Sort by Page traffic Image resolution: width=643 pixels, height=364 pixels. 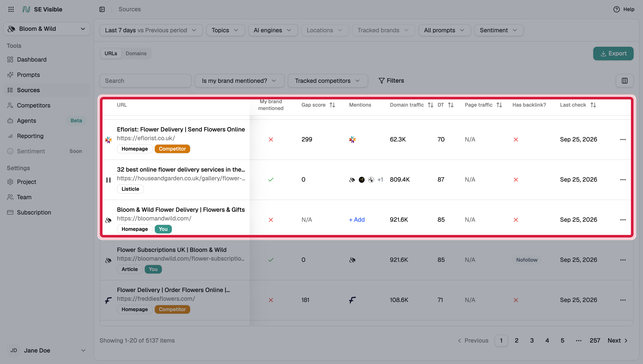pos(499,105)
